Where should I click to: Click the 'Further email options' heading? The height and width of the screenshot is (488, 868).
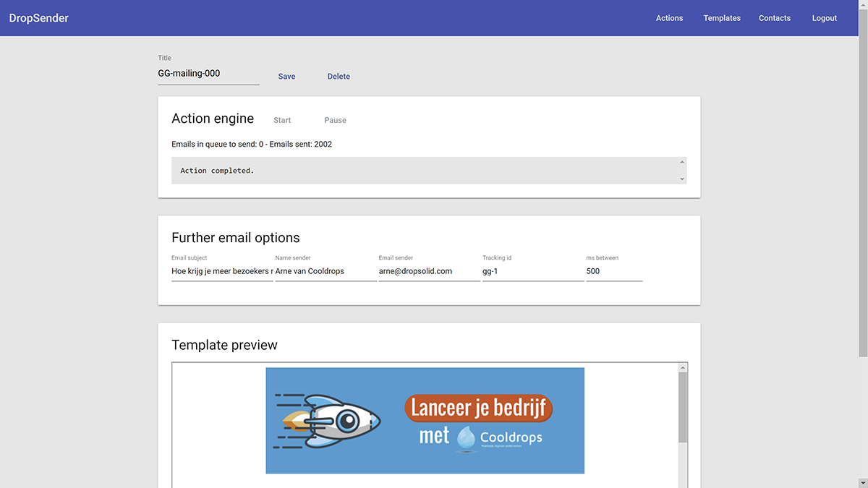236,238
